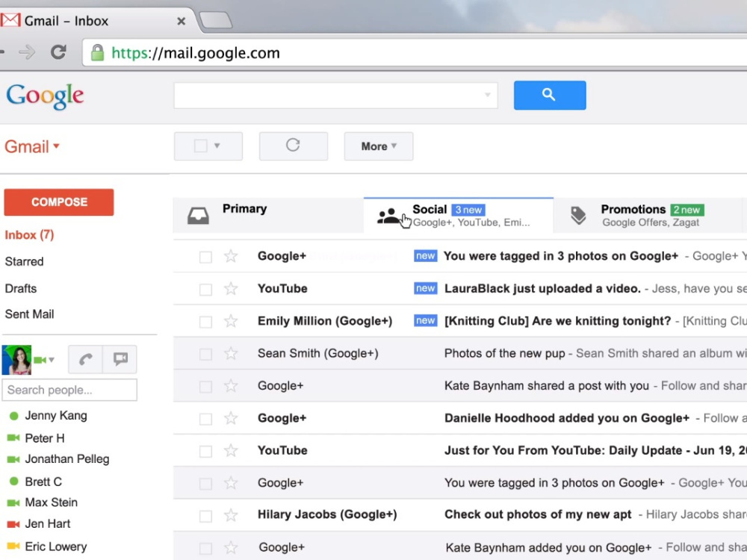This screenshot has height=560, width=747.
Task: Open chat with Jonathan Pelleg
Action: (67, 459)
